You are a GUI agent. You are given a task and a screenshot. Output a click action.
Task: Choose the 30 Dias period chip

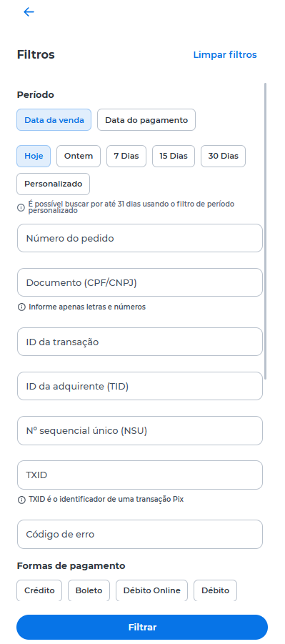tap(223, 156)
